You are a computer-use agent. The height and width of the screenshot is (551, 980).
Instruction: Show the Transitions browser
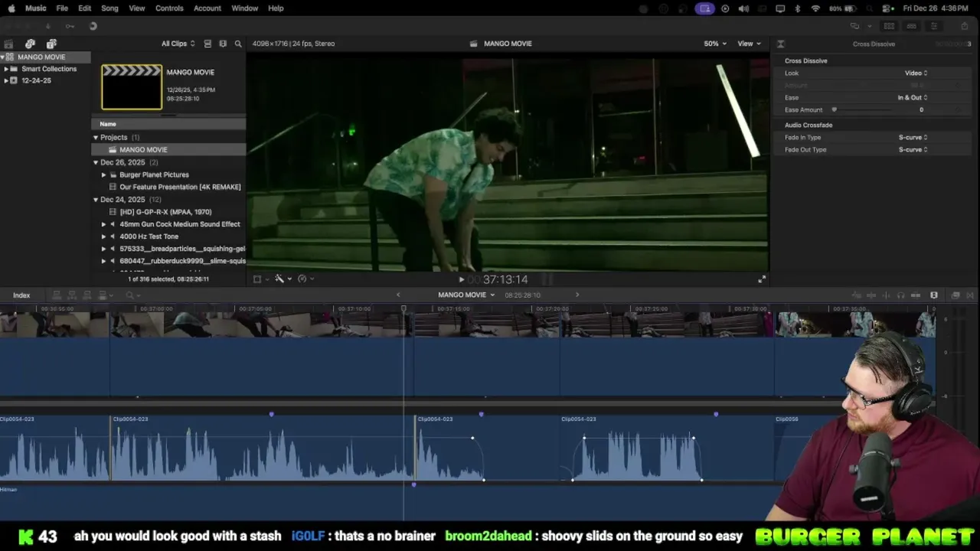[970, 295]
